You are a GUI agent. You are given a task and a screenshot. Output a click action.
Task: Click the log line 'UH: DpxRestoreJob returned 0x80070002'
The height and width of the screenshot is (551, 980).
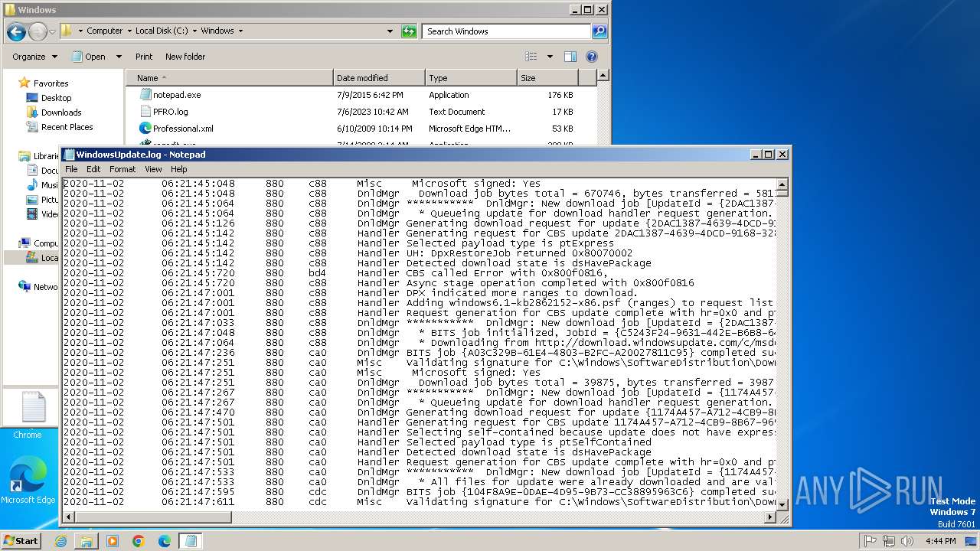coord(519,253)
